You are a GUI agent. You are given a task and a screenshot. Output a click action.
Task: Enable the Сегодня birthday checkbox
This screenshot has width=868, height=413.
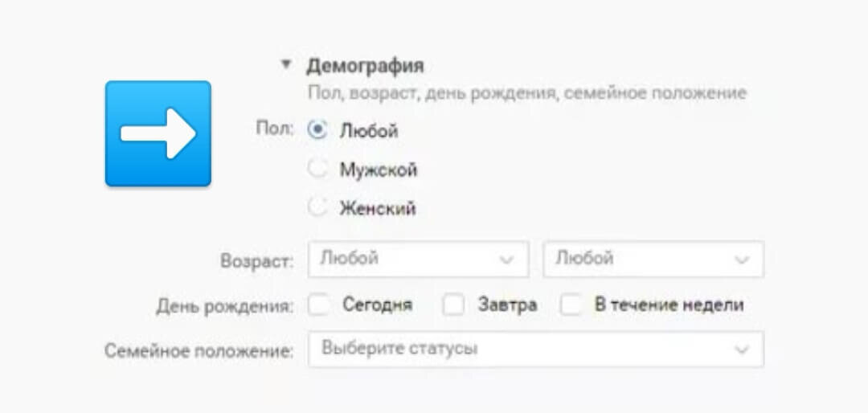318,305
